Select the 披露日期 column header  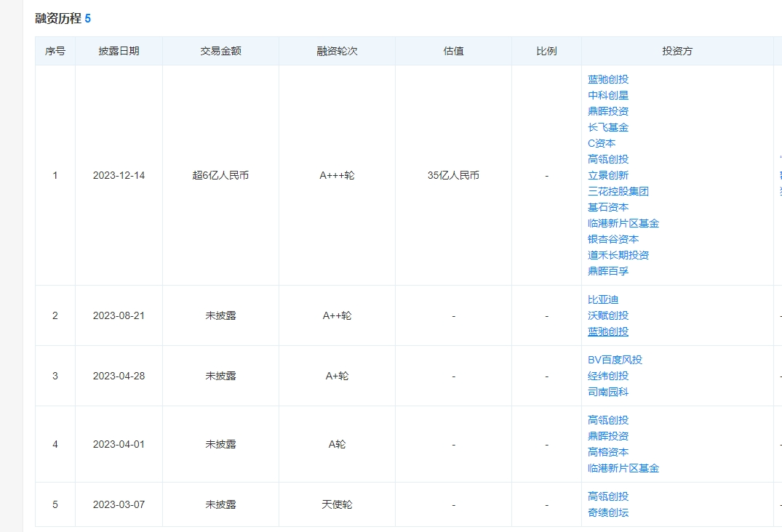[119, 51]
